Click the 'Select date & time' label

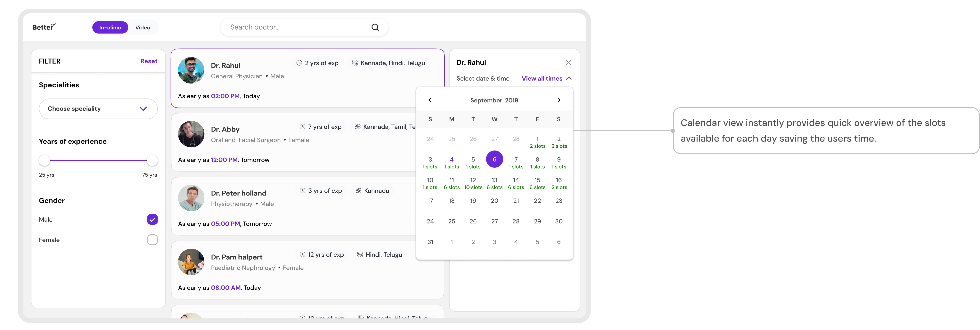point(483,79)
